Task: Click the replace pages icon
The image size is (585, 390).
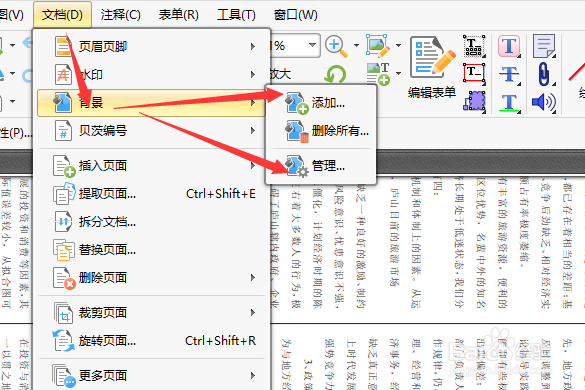Action: [x=63, y=250]
